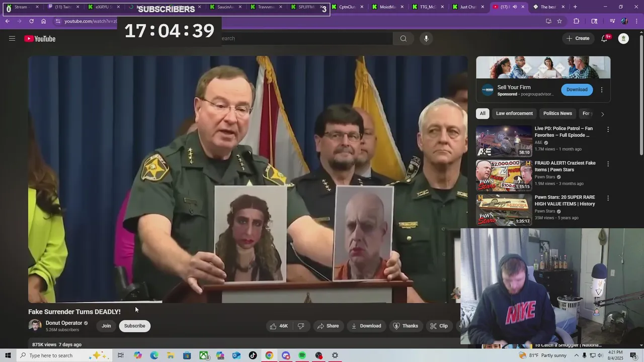Open FRAUD ALERT Pawn Stars thumbnail

click(504, 175)
